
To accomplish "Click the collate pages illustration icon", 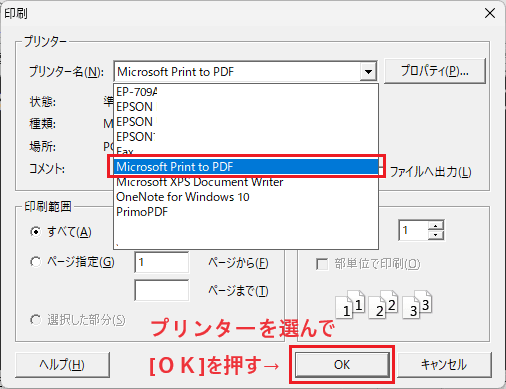I will [384, 305].
